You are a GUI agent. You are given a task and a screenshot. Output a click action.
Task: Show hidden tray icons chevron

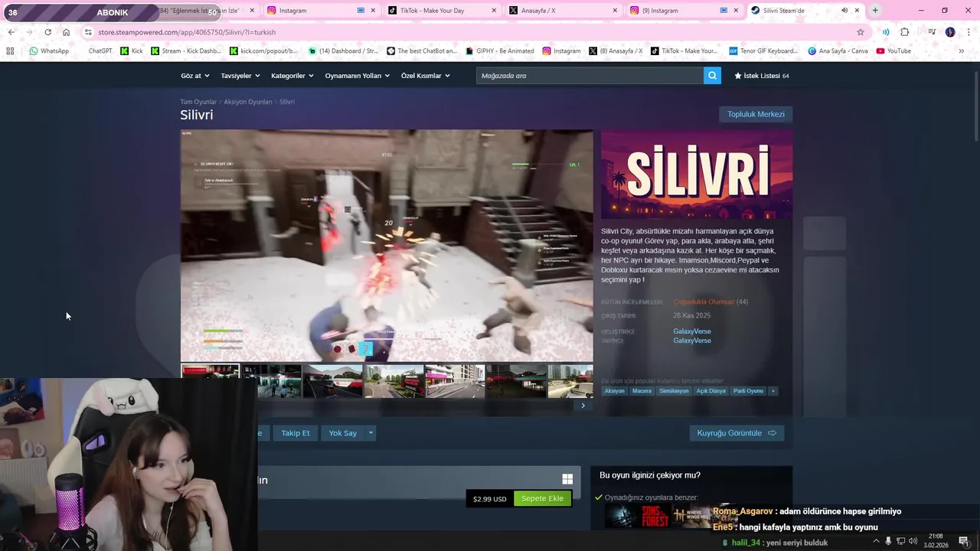pyautogui.click(x=876, y=542)
